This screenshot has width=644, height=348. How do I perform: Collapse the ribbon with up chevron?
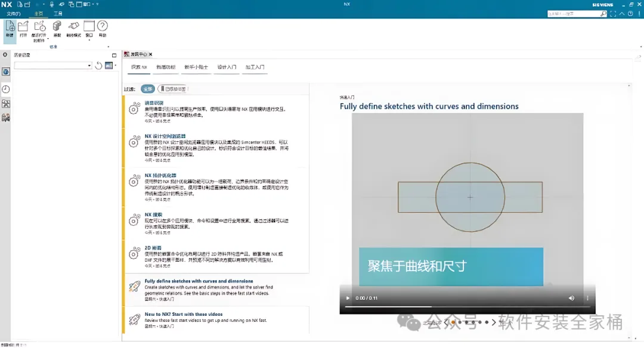tap(622, 14)
